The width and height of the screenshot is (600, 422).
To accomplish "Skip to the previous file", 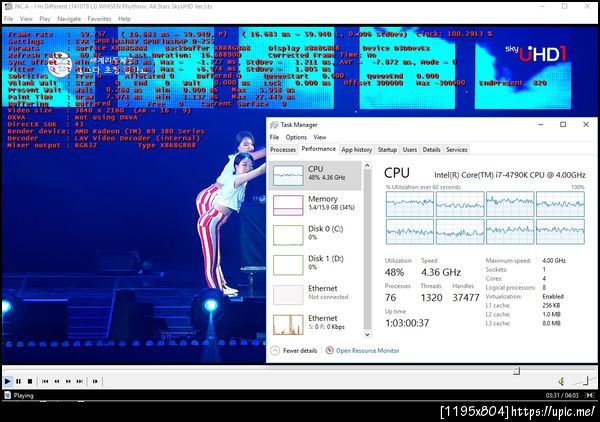I will tap(45, 381).
